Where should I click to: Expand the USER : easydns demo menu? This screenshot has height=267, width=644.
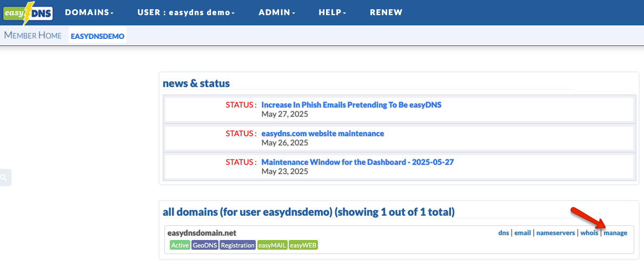(x=186, y=12)
